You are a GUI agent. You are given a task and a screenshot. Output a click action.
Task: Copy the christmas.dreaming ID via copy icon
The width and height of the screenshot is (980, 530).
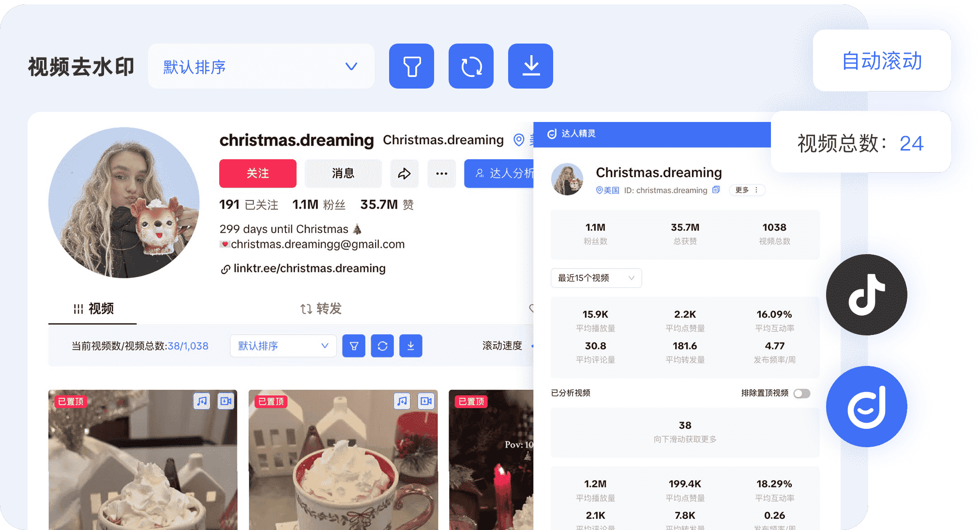click(716, 190)
